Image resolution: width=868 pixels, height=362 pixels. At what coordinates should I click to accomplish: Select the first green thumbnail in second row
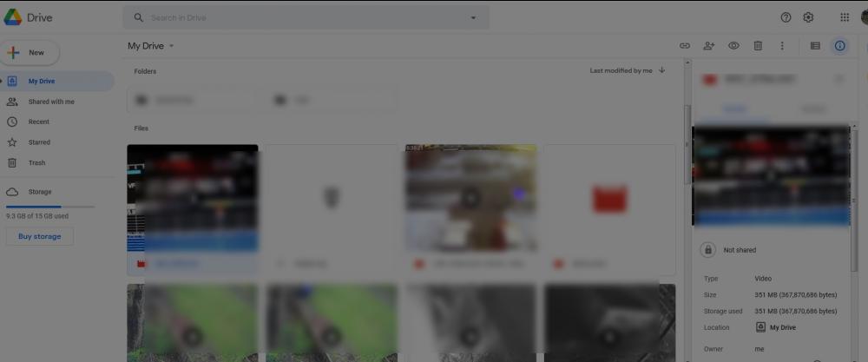(x=193, y=323)
